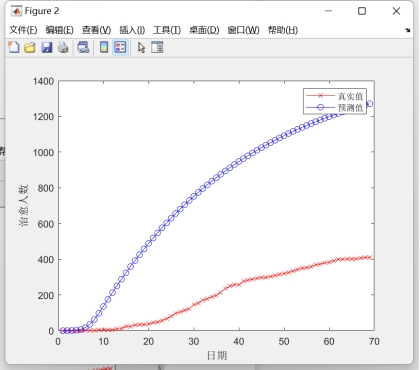Select the 预测值 legend entry
420x370 pixels.
[334, 107]
